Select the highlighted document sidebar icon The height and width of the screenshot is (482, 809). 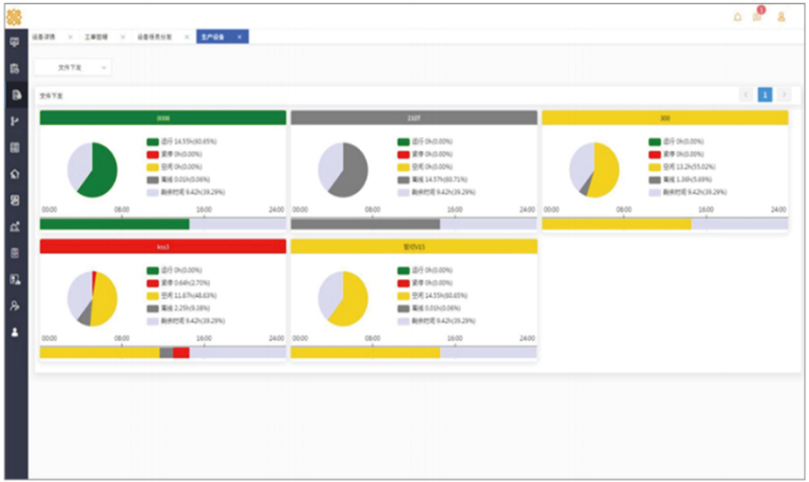[16, 95]
